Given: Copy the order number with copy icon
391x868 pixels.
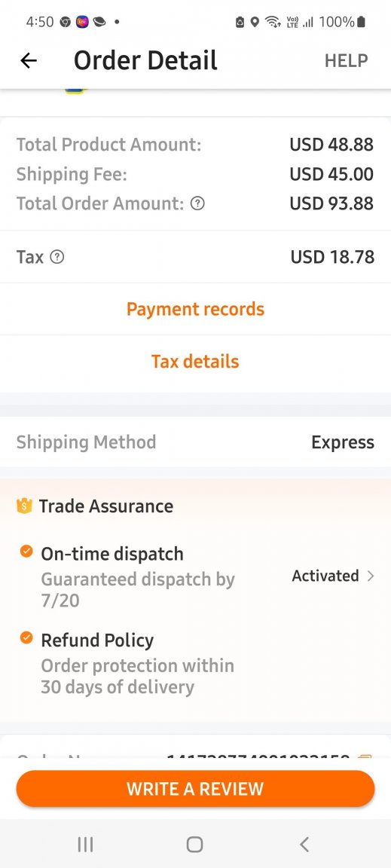Looking at the screenshot, I should (365, 756).
